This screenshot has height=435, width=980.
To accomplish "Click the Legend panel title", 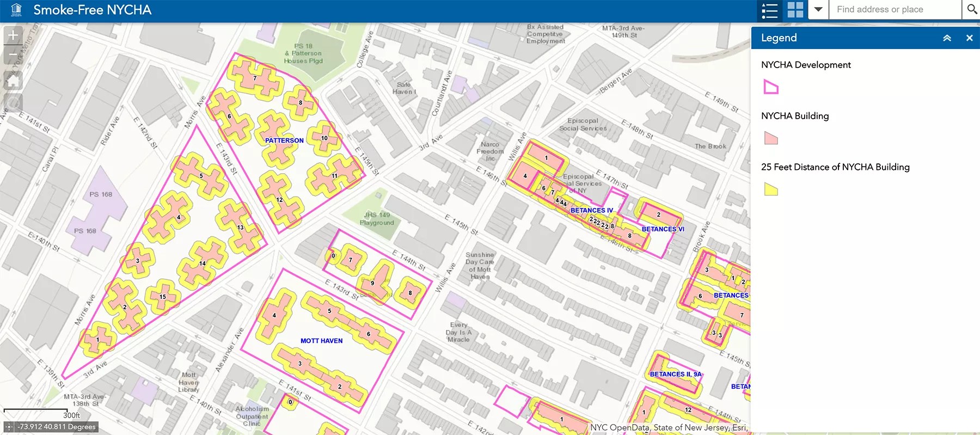I will click(779, 38).
